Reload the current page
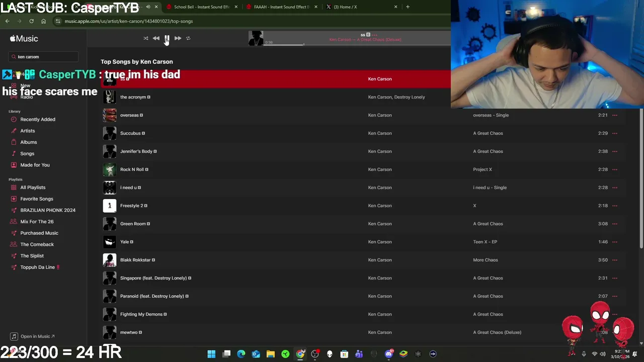The image size is (644, 362). click(31, 21)
